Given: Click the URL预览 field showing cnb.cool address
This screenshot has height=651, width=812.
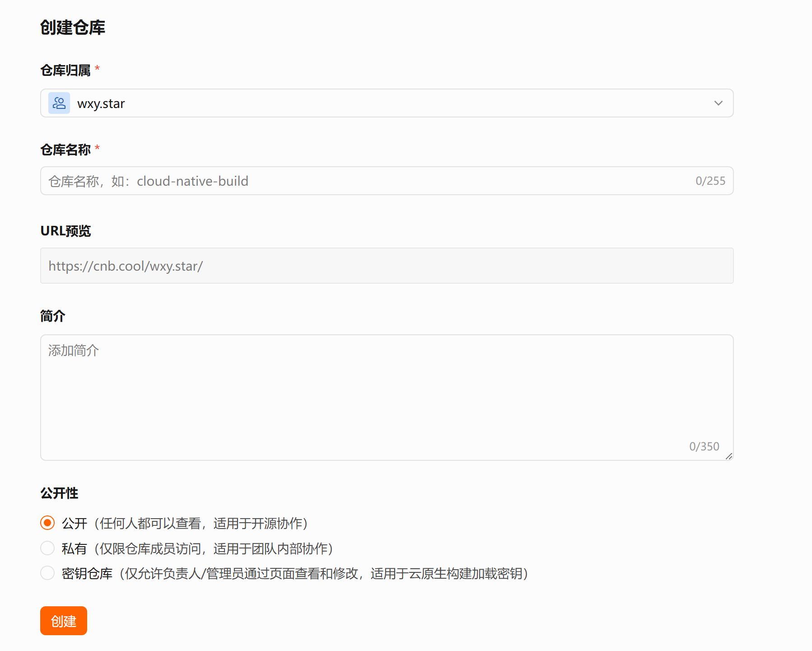Looking at the screenshot, I should 386,266.
